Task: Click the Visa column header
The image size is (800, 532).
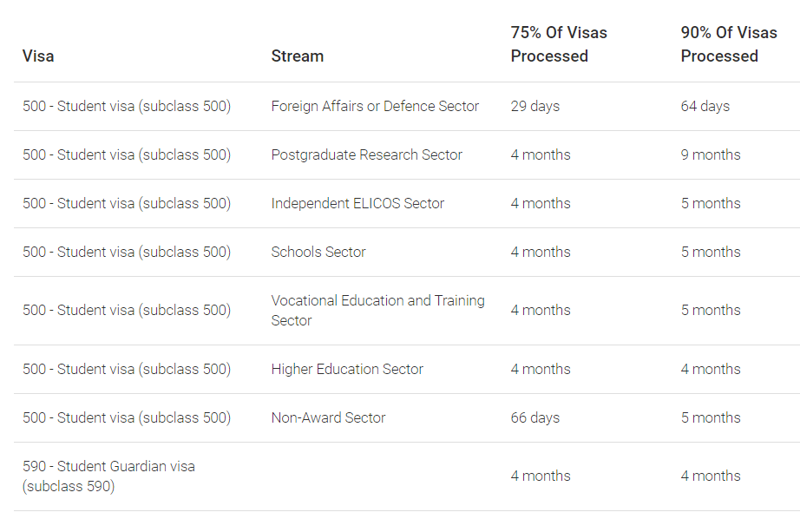Action: tap(38, 56)
